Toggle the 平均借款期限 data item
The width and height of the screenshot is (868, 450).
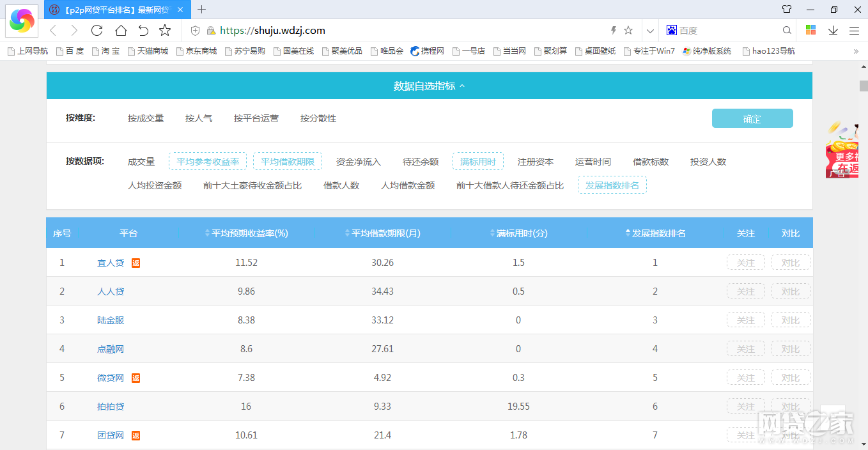point(288,162)
